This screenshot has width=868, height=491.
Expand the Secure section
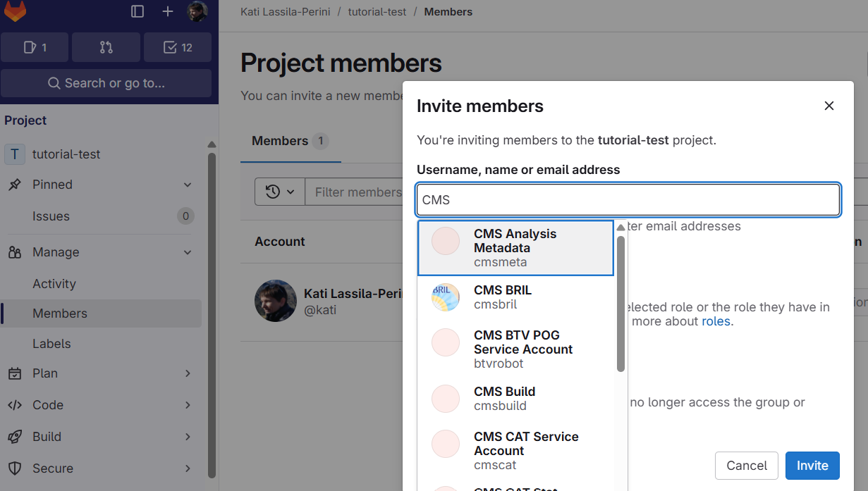click(x=188, y=468)
